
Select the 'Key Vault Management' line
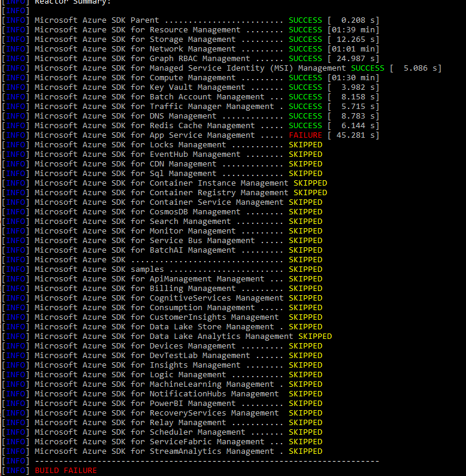(x=190, y=87)
